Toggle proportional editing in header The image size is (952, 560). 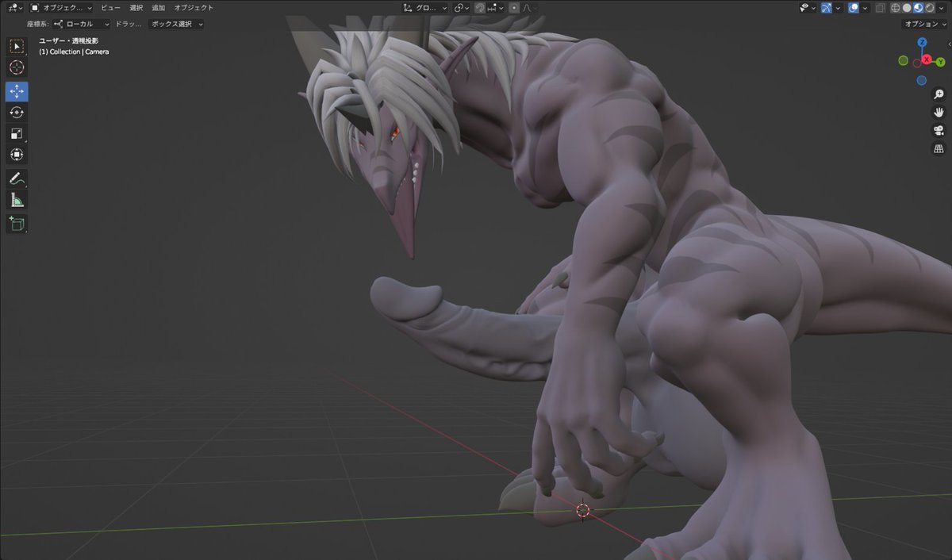514,8
